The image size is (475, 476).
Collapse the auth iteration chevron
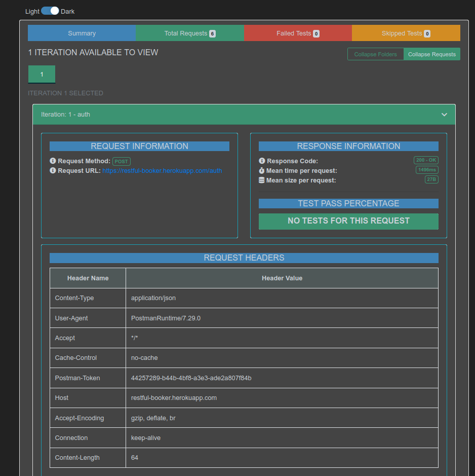(444, 115)
